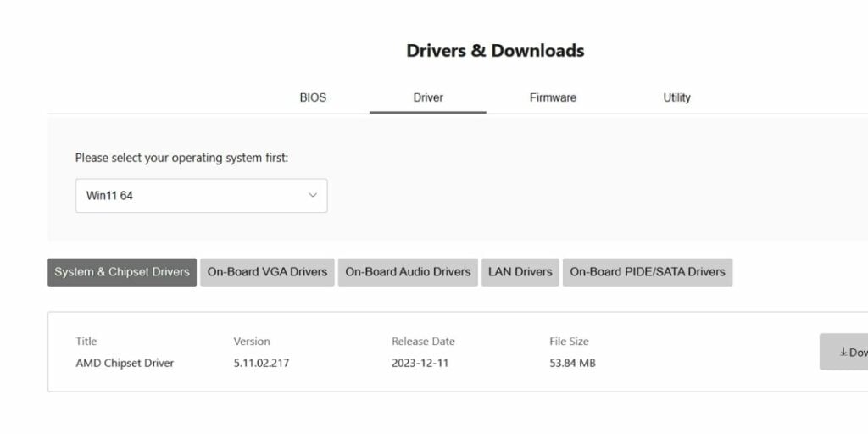
Task: Select the LAN Drivers category
Action: pos(520,272)
